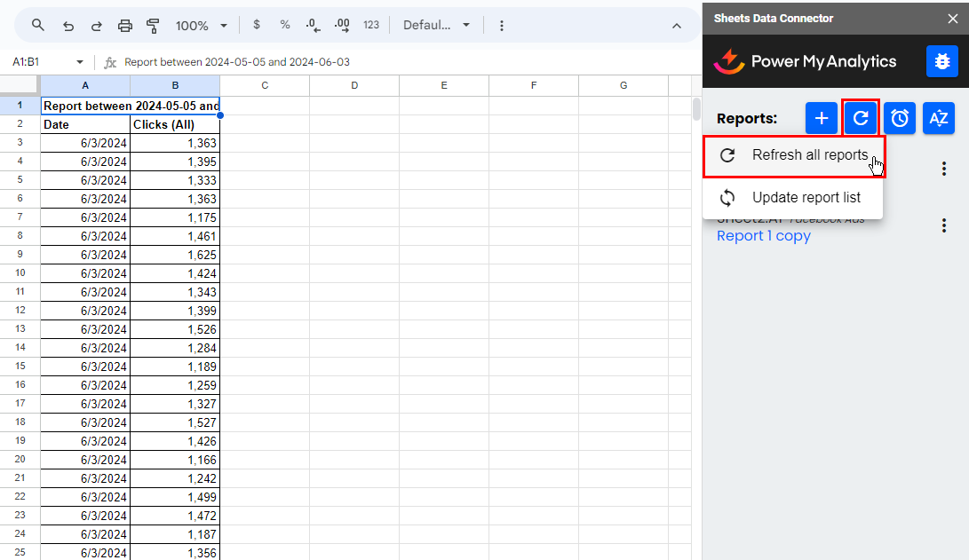The width and height of the screenshot is (969, 560).
Task: Select the column C header
Action: (x=265, y=85)
